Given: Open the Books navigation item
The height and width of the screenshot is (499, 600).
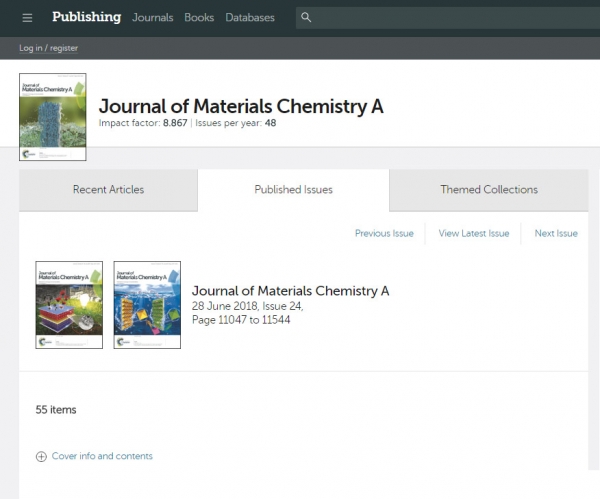Looking at the screenshot, I should 199,18.
